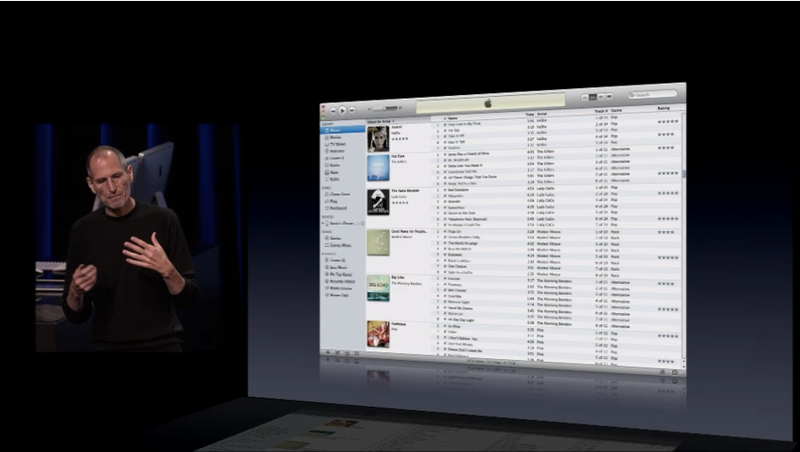Select the Float On song row

point(556,231)
